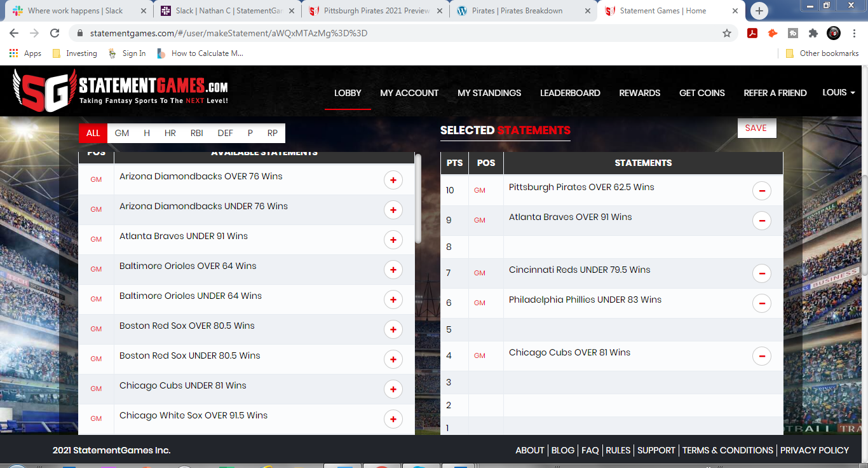The height and width of the screenshot is (468, 868).
Task: Open PRIVACY POLICY footer link
Action: click(815, 450)
